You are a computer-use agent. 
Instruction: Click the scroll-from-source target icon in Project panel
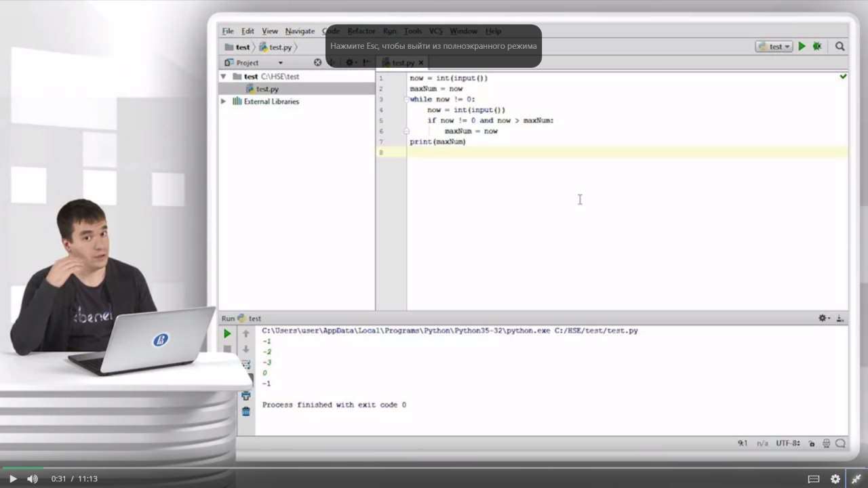(x=317, y=62)
